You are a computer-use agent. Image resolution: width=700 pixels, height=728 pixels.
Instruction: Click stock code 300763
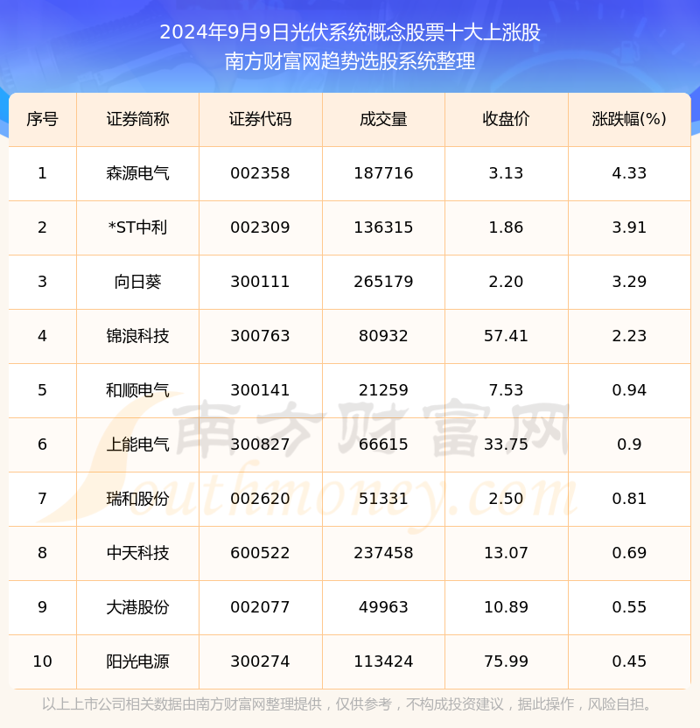pyautogui.click(x=260, y=336)
